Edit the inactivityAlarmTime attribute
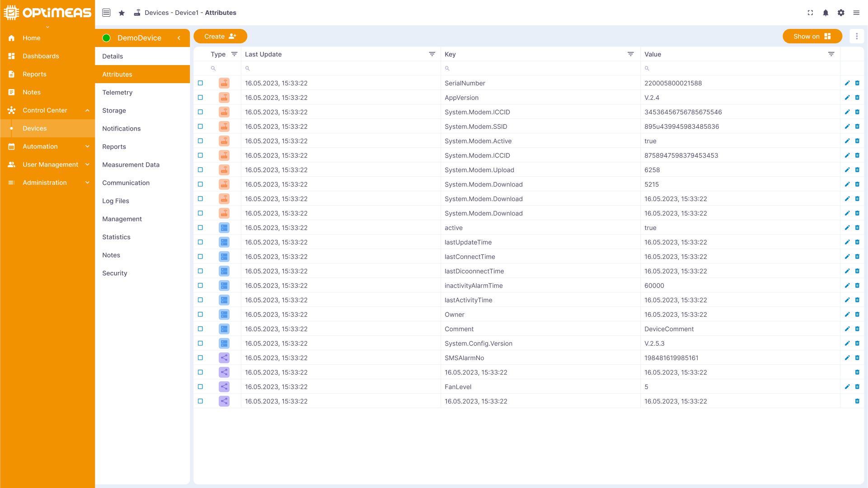Image resolution: width=868 pixels, height=488 pixels. [x=847, y=286]
